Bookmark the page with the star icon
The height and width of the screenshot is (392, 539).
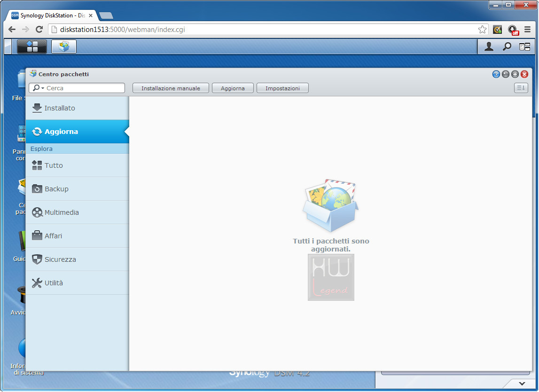coord(482,30)
